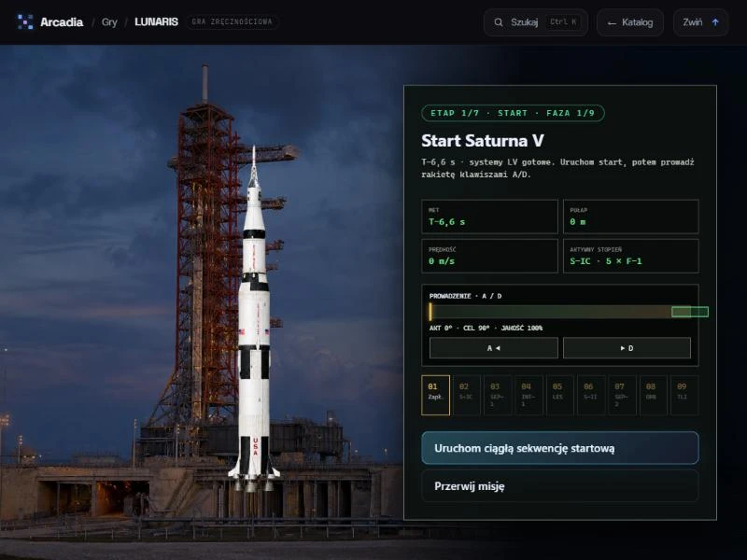
Task: Click the search magnifier icon
Action: point(499,22)
